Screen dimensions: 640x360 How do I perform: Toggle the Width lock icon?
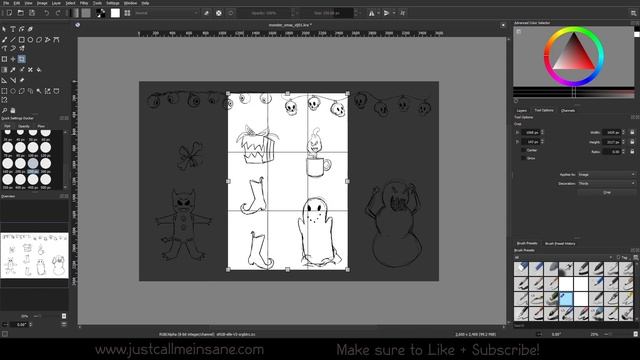coord(632,132)
